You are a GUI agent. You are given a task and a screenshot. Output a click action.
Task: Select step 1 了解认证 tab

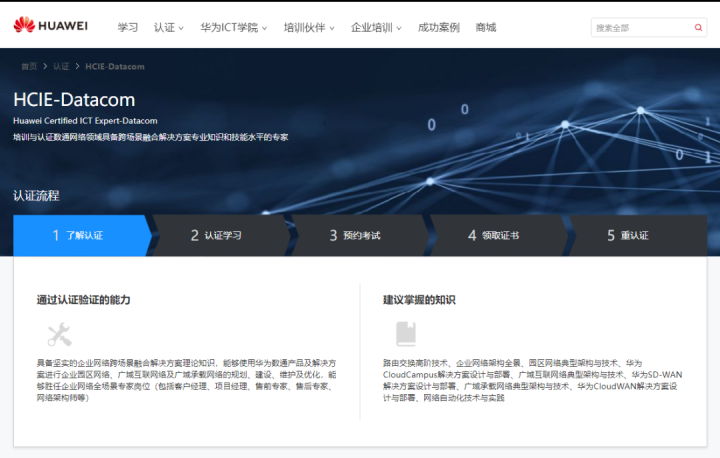pyautogui.click(x=83, y=235)
